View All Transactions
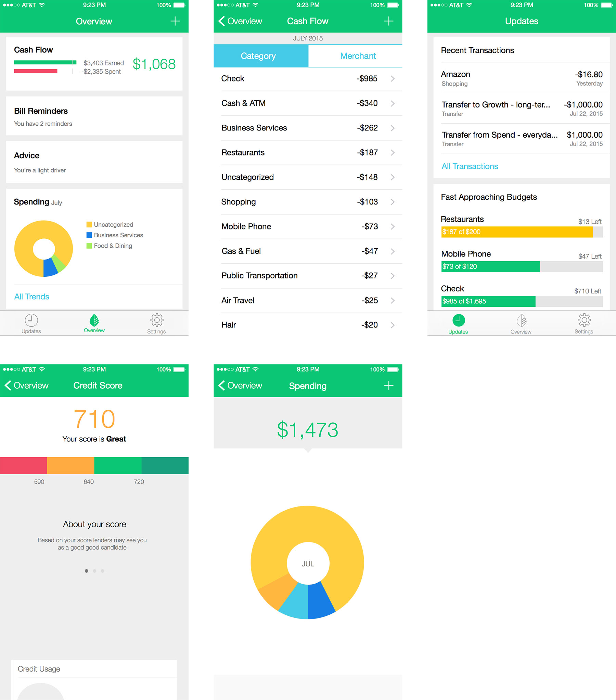Viewport: 616px width, 700px height. [470, 166]
